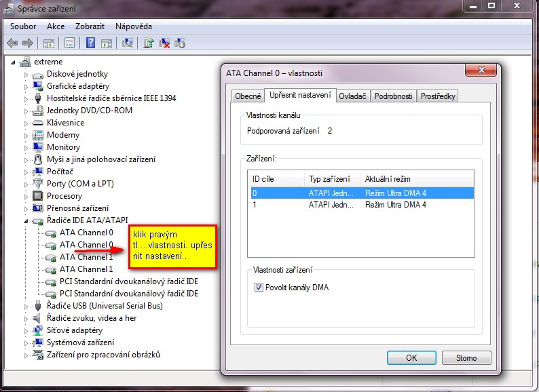The width and height of the screenshot is (539, 392).
Task: Click the Monitory display icon
Action: pos(37,147)
